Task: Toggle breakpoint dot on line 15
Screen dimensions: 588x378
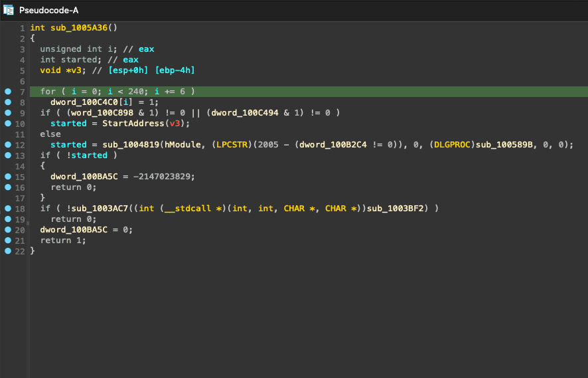Action: tap(8, 177)
